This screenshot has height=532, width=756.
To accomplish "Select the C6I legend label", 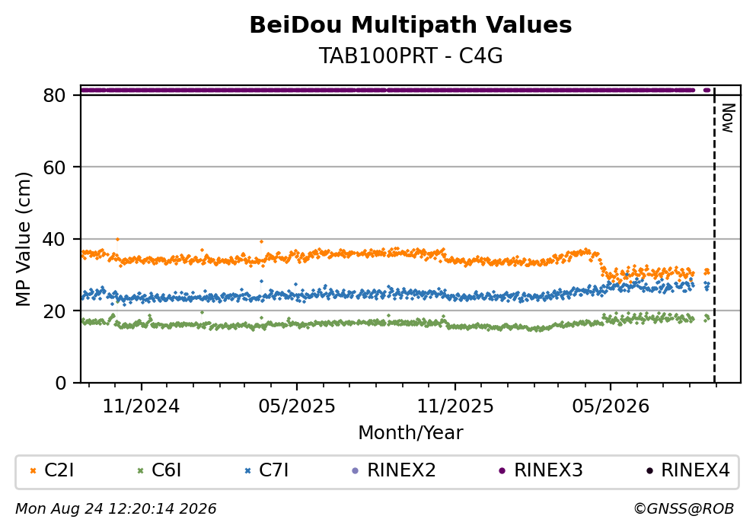I will [166, 470].
